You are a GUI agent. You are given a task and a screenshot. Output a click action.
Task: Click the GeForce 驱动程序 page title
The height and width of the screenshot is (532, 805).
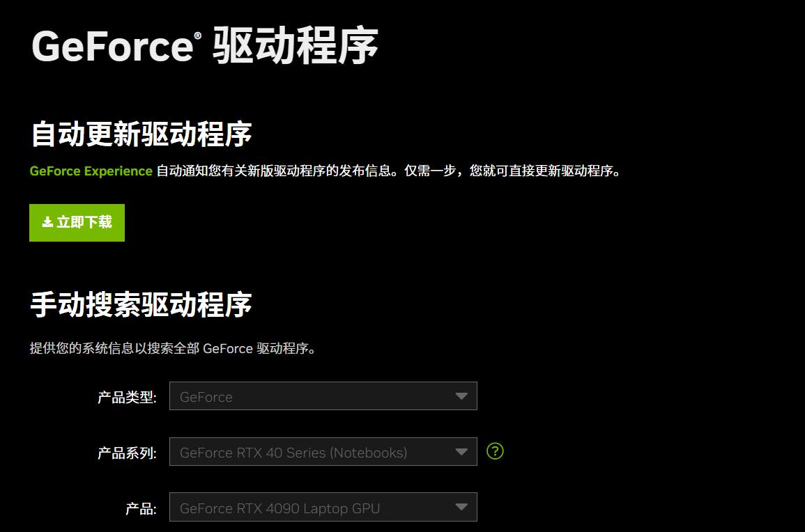[204, 46]
